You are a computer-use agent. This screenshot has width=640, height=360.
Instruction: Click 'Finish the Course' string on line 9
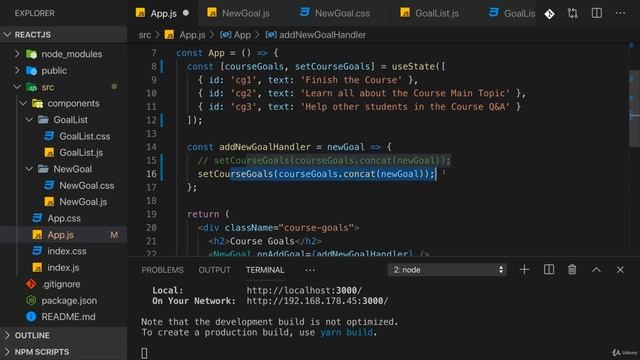351,80
